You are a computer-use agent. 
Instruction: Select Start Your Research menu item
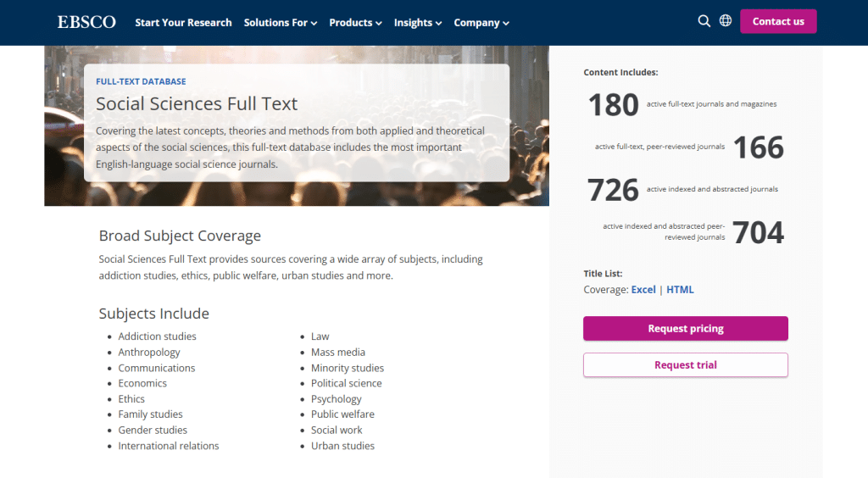tap(183, 23)
